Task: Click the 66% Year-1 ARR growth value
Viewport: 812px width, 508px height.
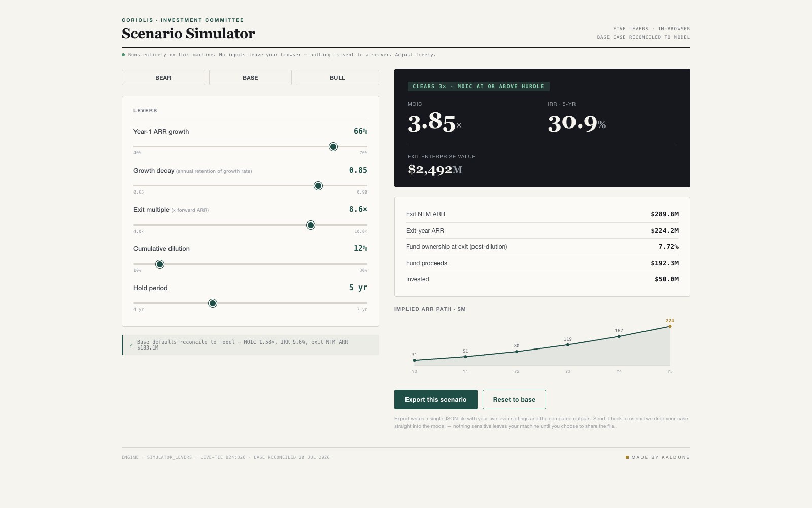Action: 360,131
